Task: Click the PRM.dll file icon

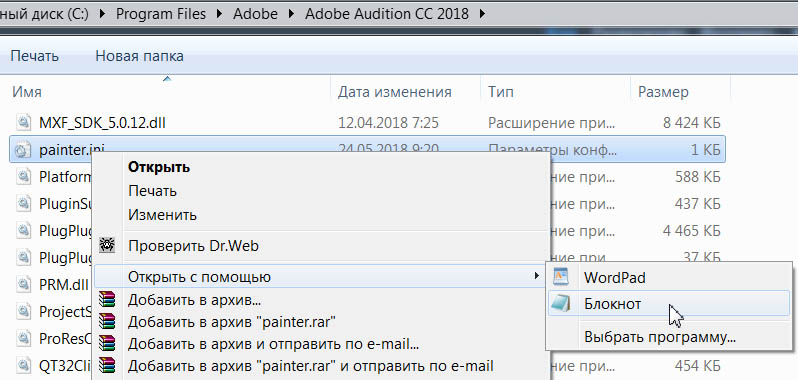Action: tap(23, 284)
